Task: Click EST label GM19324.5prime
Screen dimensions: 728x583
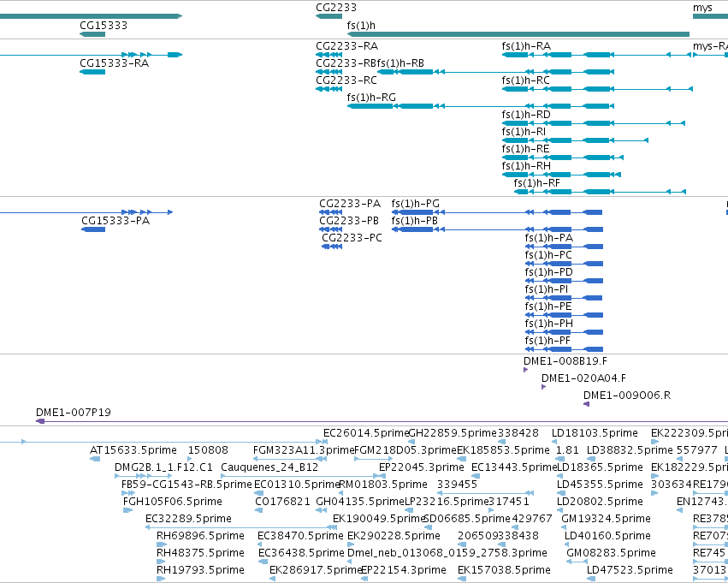Action: (606, 519)
